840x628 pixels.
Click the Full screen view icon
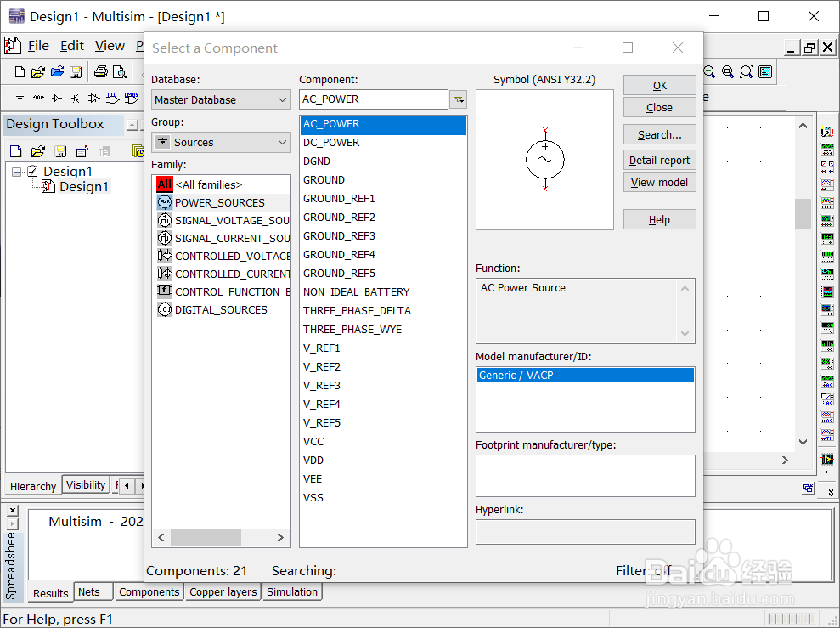(765, 71)
